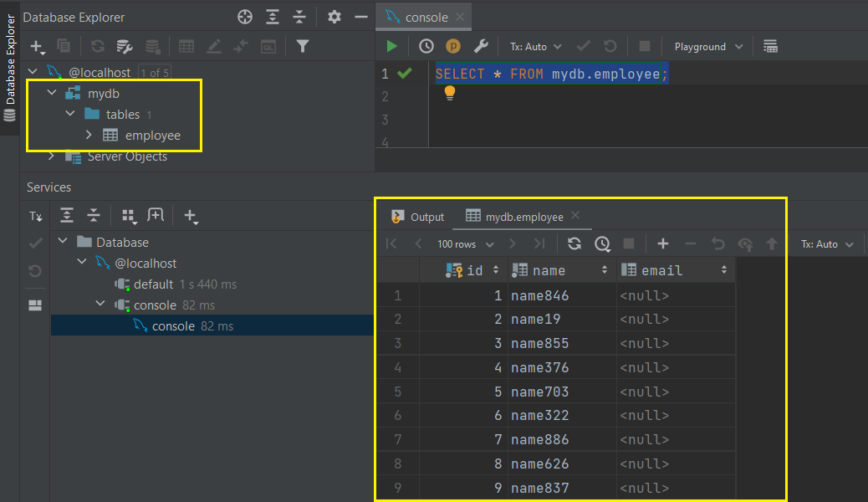Collapse the tables folder node
The height and width of the screenshot is (502, 868).
coord(70,114)
